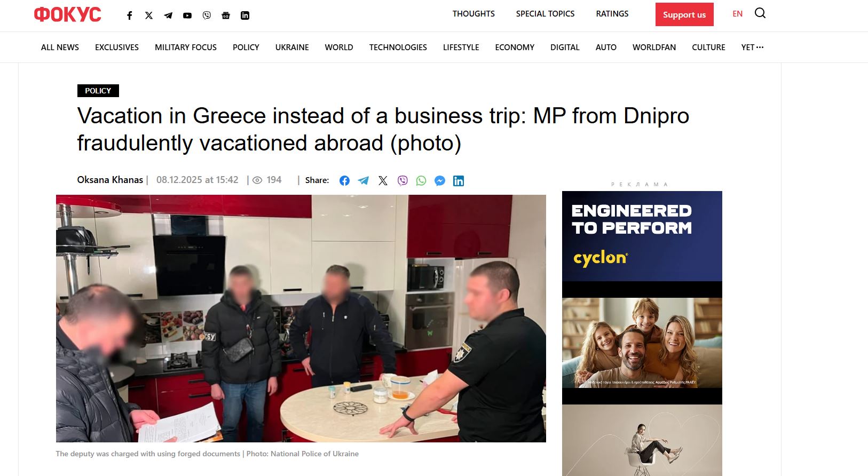Share article on Facebook share icon
The image size is (868, 476).
pos(345,181)
